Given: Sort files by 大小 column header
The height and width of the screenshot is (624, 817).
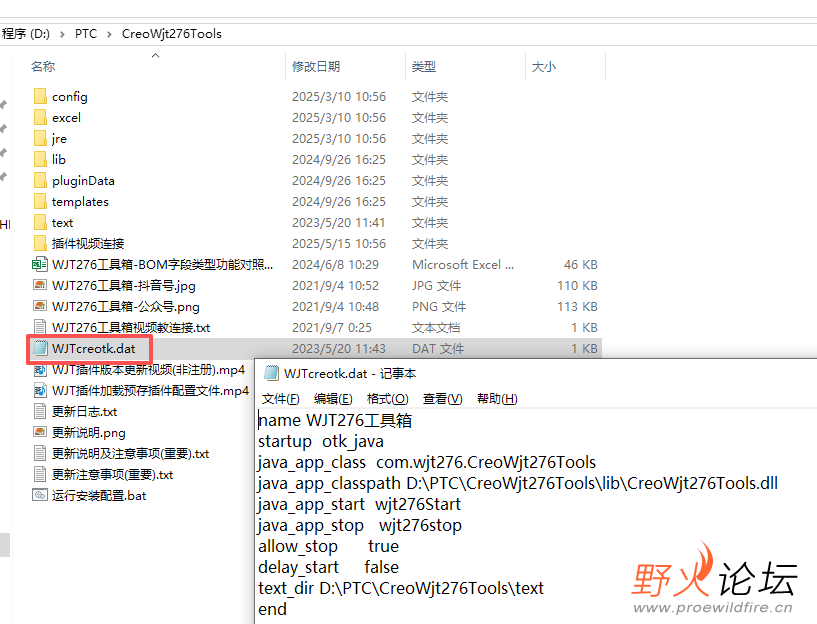Looking at the screenshot, I should [x=543, y=67].
